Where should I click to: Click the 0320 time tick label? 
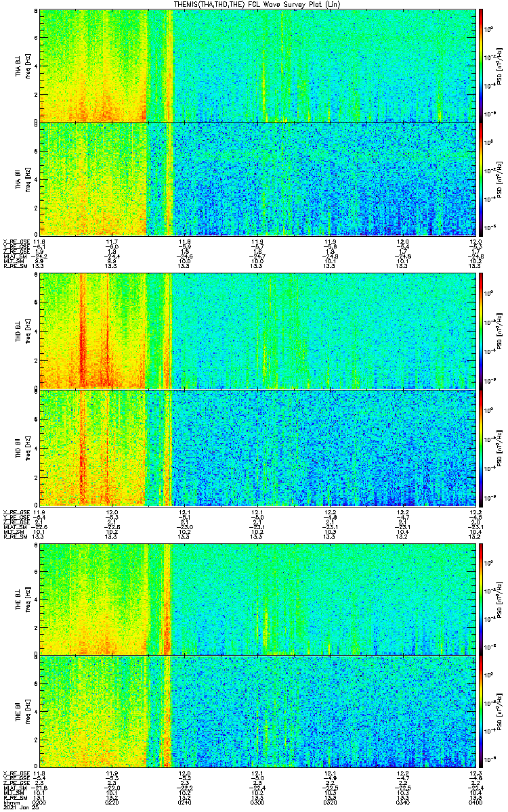click(x=330, y=802)
